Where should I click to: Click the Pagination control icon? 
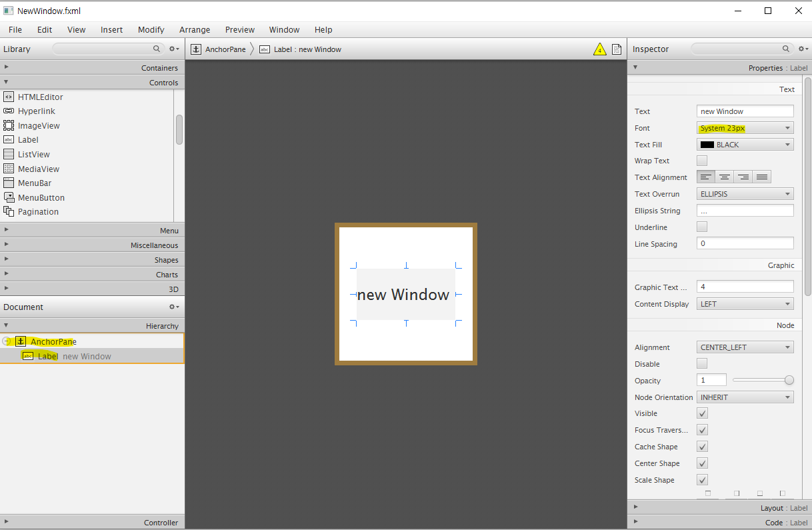click(x=9, y=211)
